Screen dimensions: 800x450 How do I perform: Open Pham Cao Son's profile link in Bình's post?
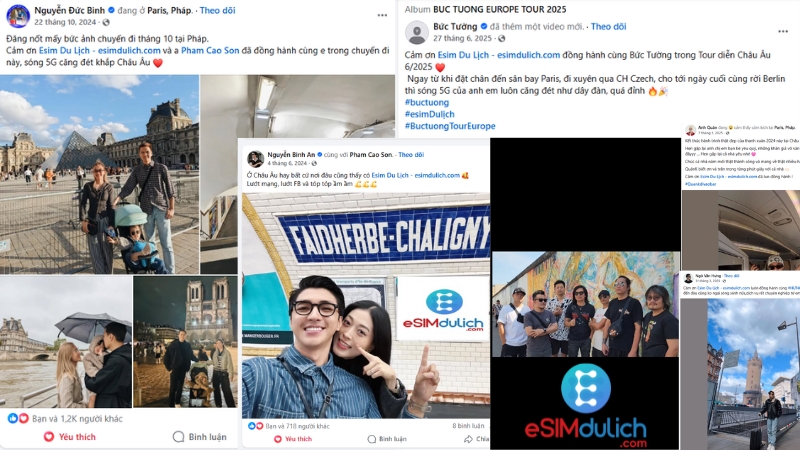point(210,51)
